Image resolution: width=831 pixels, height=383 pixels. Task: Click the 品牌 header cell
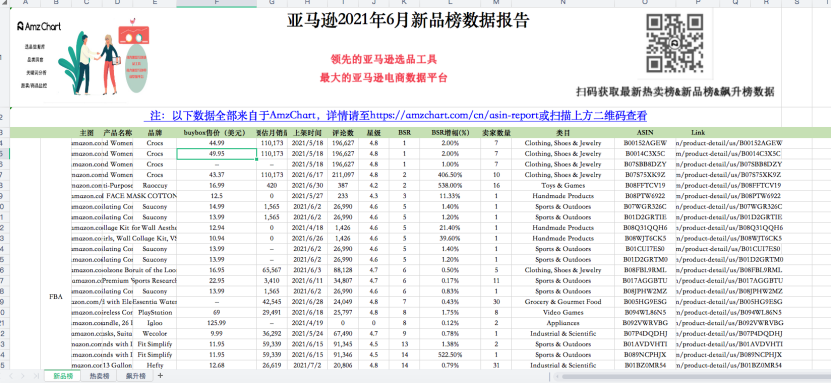[154, 132]
